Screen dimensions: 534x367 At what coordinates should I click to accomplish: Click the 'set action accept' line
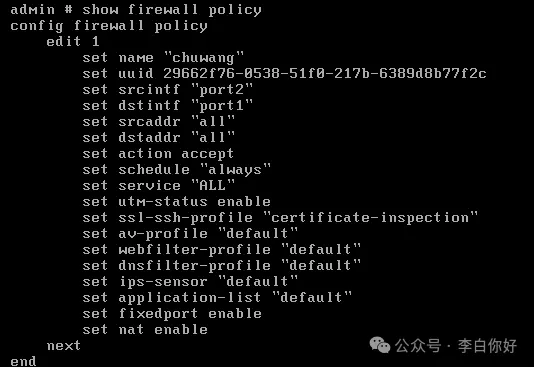158,154
